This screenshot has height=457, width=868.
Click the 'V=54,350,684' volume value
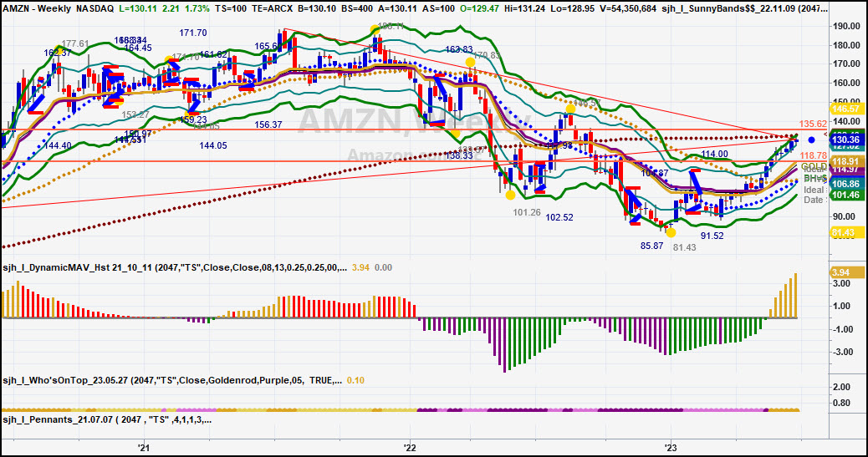(629, 9)
